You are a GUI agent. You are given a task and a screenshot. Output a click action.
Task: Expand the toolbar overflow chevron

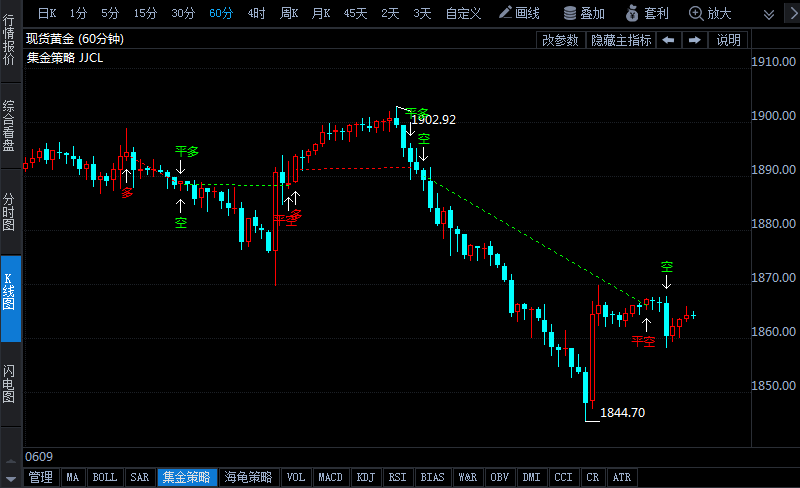coord(768,14)
